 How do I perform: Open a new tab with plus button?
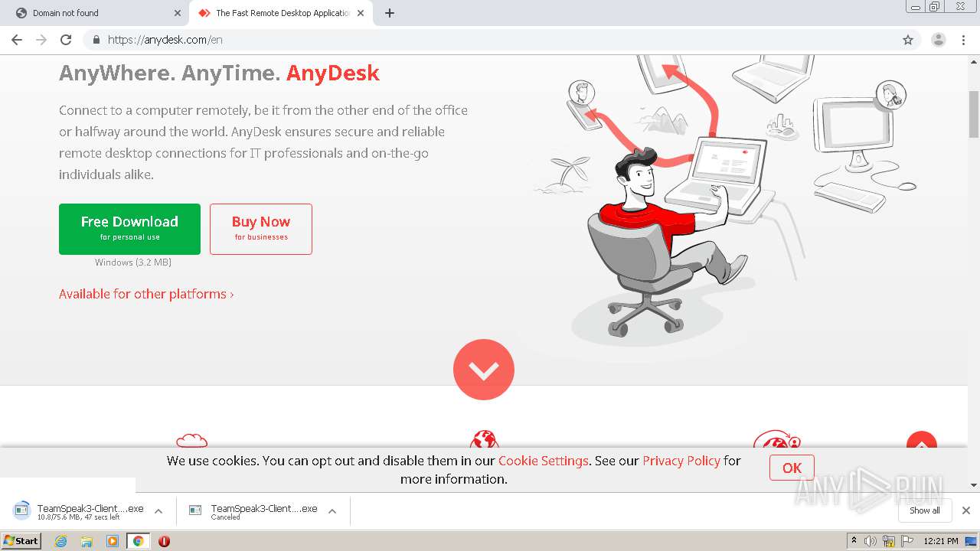click(390, 13)
